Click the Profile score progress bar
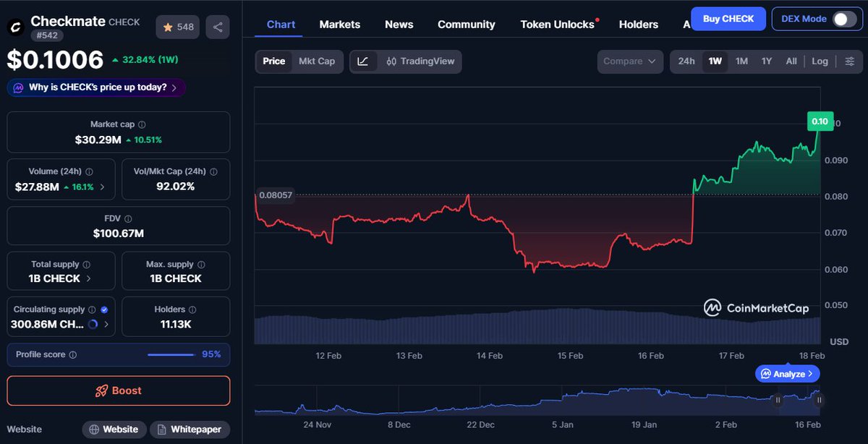The image size is (868, 444). [x=171, y=355]
